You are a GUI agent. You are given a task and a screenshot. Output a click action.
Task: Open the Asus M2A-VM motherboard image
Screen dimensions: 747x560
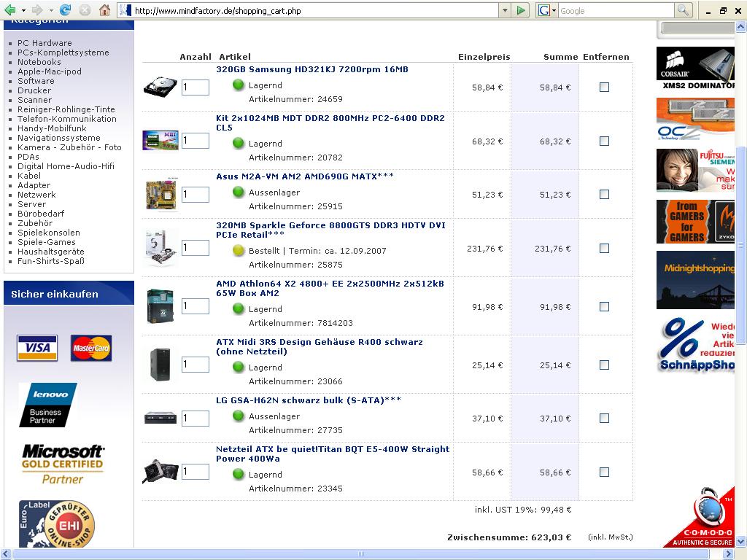click(x=161, y=194)
